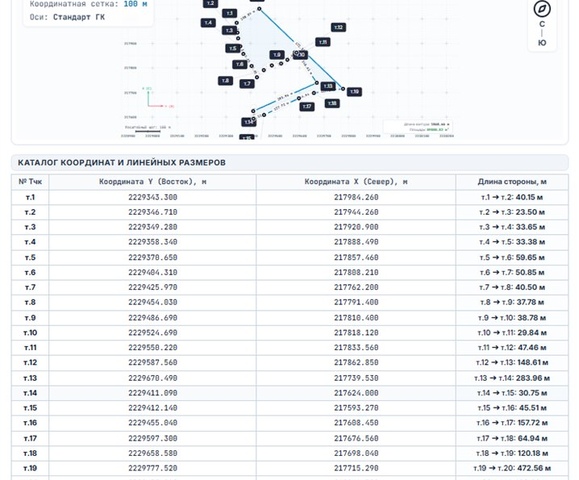Click the 'Координата Y (Восток), м' header
579x480 pixels.
coord(153,182)
